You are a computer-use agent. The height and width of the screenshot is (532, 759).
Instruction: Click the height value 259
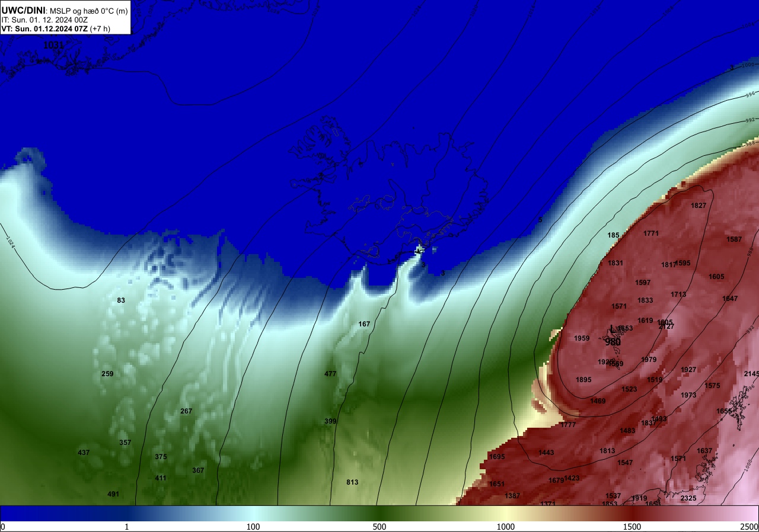point(107,374)
